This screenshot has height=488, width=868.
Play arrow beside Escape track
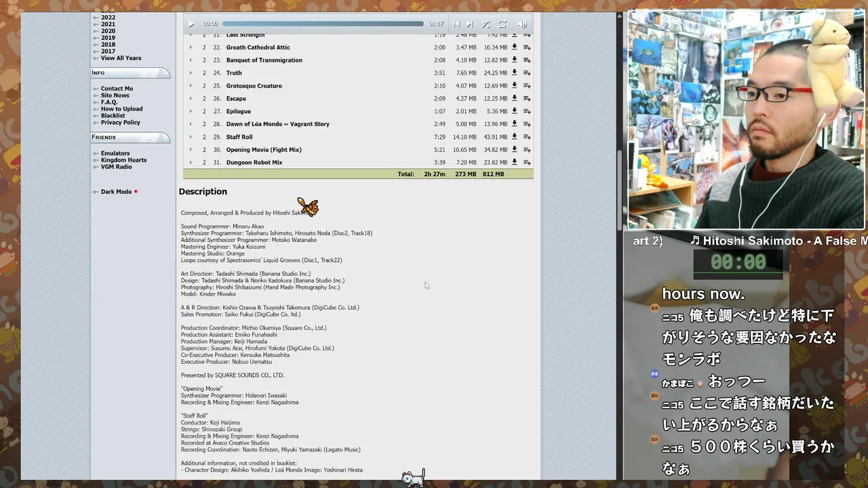191,99
